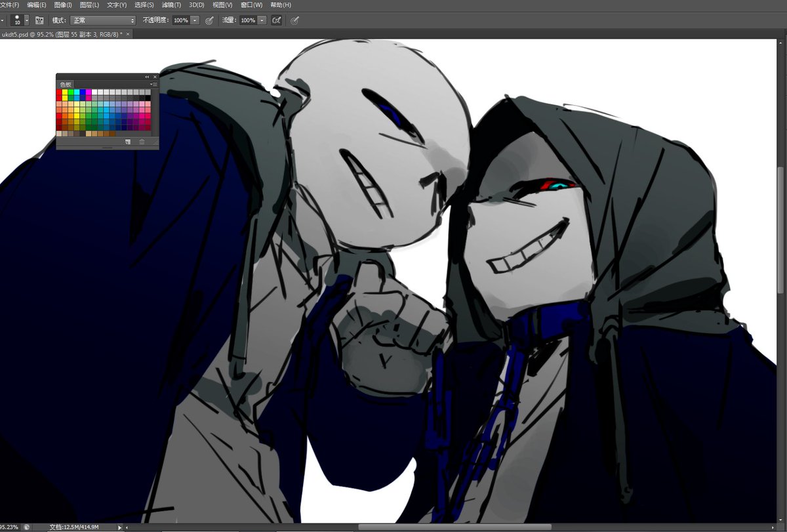This screenshot has height=532, width=787.
Task: Pick the blue swatch in first row
Action: [83, 92]
